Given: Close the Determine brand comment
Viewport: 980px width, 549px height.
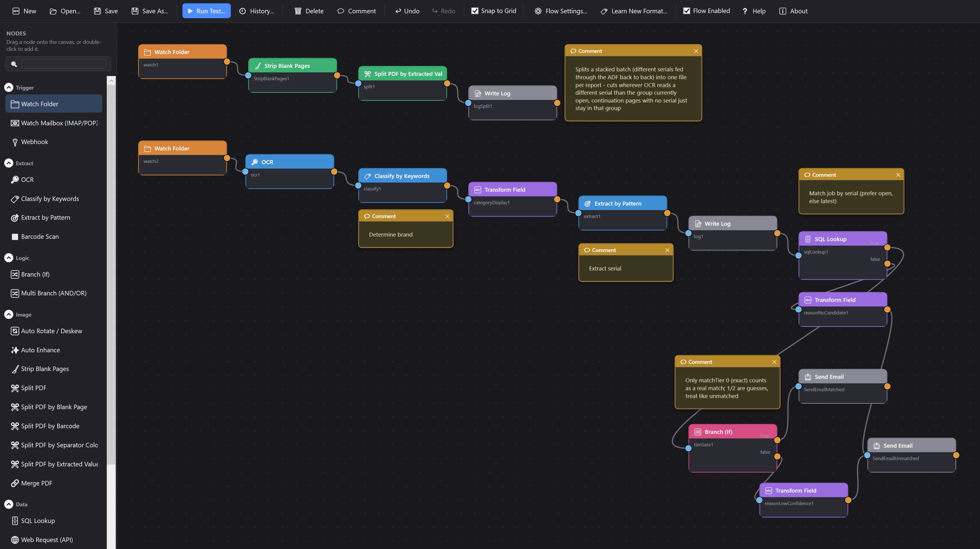Looking at the screenshot, I should click(x=447, y=216).
